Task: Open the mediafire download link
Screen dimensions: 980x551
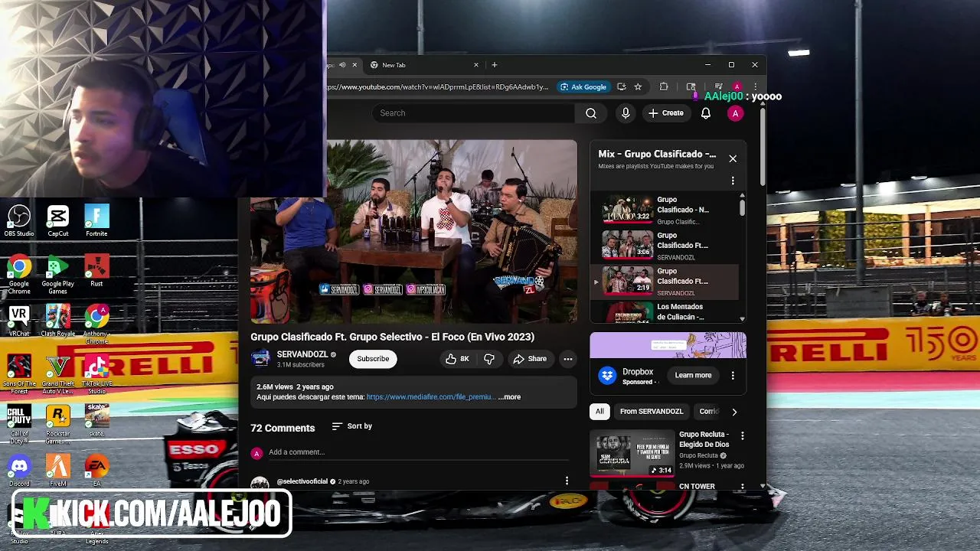Action: pos(431,397)
